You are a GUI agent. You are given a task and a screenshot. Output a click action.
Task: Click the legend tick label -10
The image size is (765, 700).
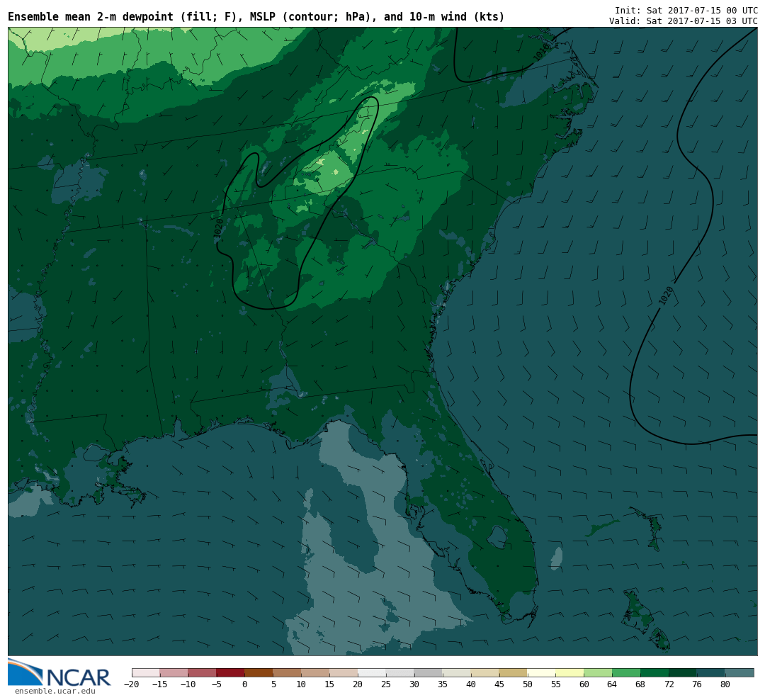click(188, 684)
